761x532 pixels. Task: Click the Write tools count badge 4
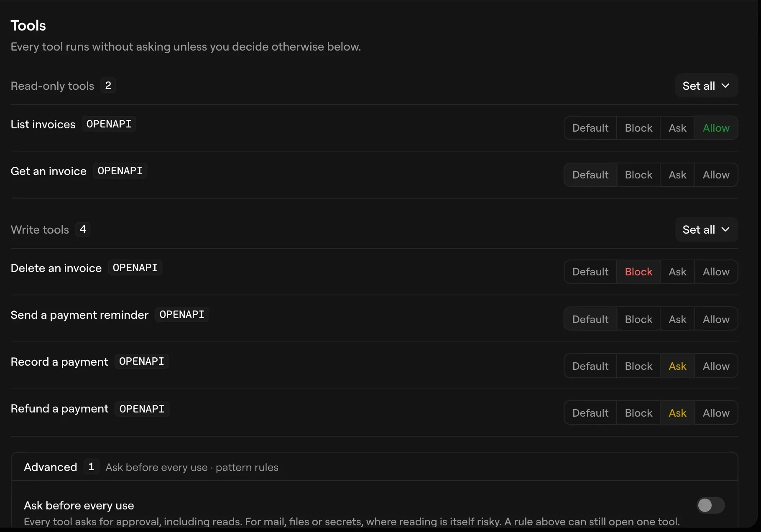pyautogui.click(x=83, y=229)
